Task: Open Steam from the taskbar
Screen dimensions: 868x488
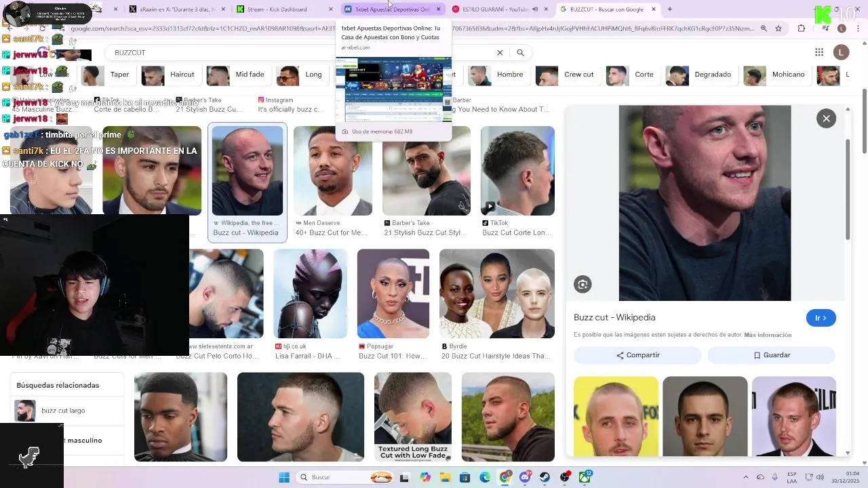Action: click(545, 477)
